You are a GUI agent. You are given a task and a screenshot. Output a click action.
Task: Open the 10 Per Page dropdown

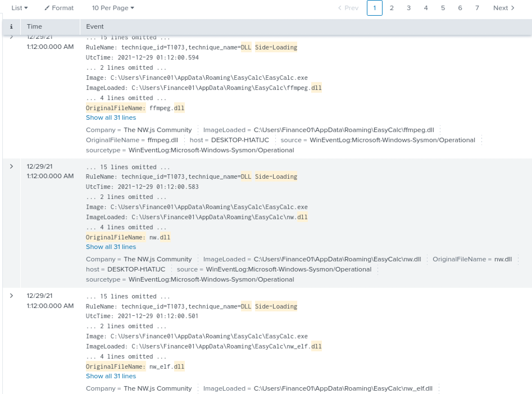[x=113, y=8]
